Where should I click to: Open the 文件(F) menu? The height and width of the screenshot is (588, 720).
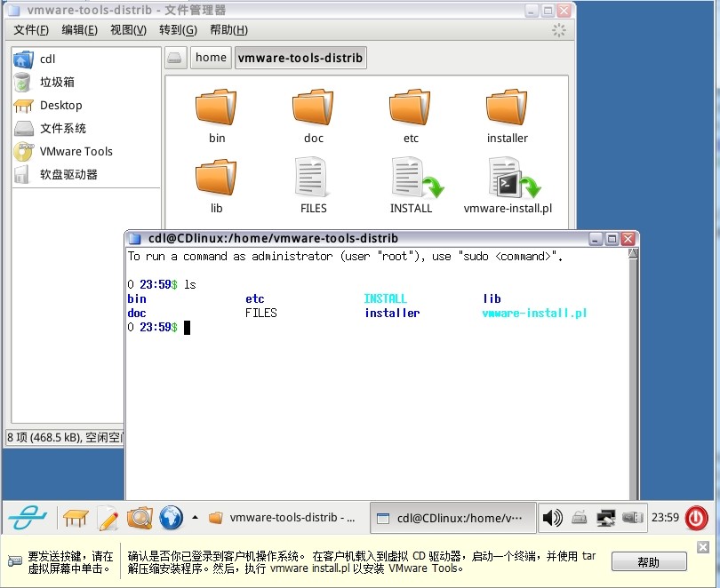point(31,30)
